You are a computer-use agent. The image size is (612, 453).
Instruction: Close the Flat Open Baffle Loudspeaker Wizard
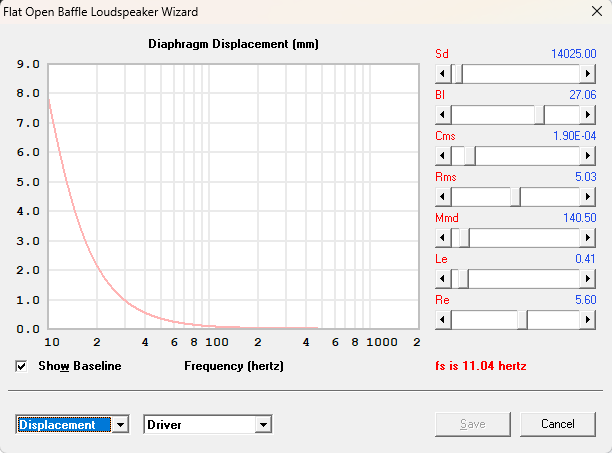pyautogui.click(x=597, y=11)
